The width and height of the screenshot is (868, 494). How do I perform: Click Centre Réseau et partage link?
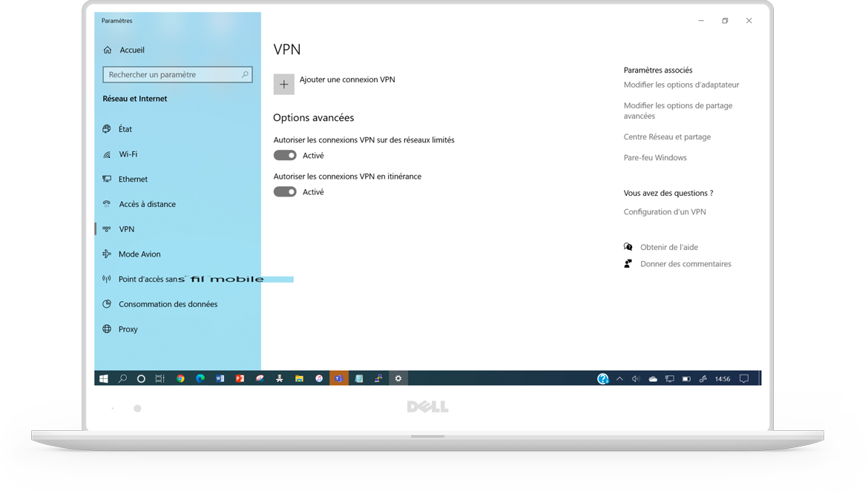click(x=667, y=136)
